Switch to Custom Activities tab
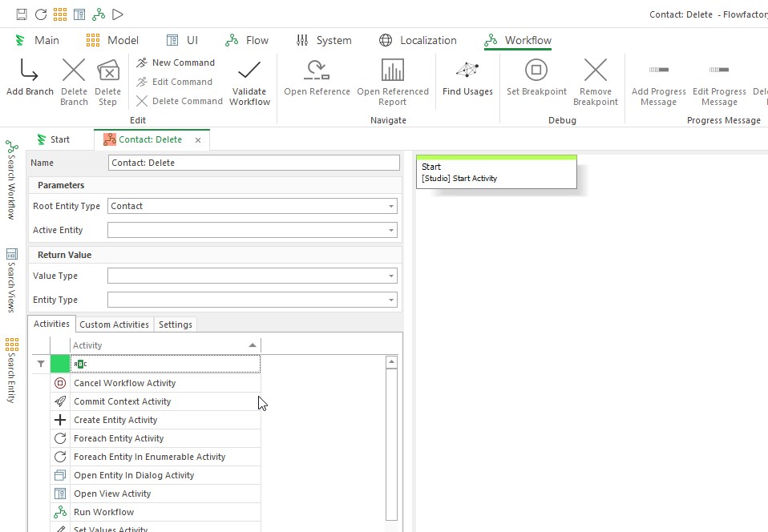Screen dimensions: 768x532 coord(114,324)
